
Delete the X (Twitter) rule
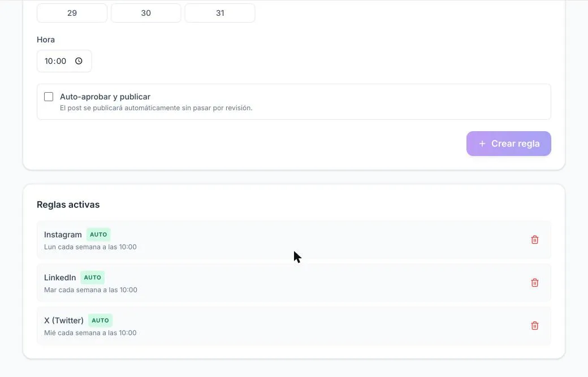[535, 326]
